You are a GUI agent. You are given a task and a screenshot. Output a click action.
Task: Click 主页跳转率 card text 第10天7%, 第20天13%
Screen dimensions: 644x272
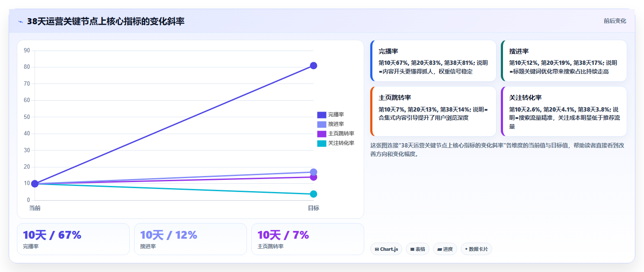[x=408, y=109]
